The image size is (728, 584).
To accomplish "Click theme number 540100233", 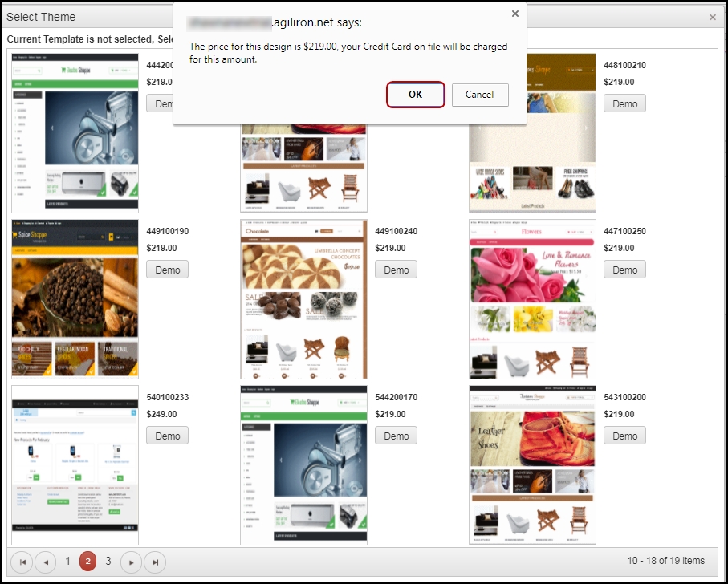I will [168, 397].
